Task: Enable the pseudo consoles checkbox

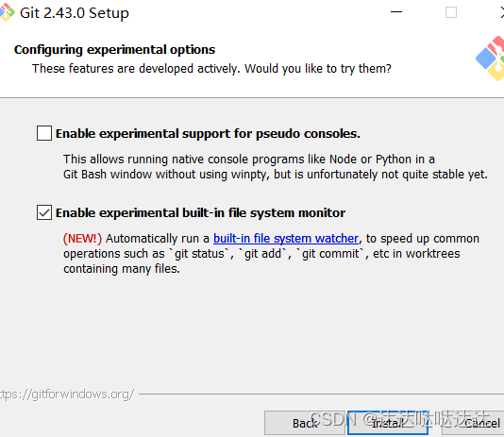Action: point(44,133)
